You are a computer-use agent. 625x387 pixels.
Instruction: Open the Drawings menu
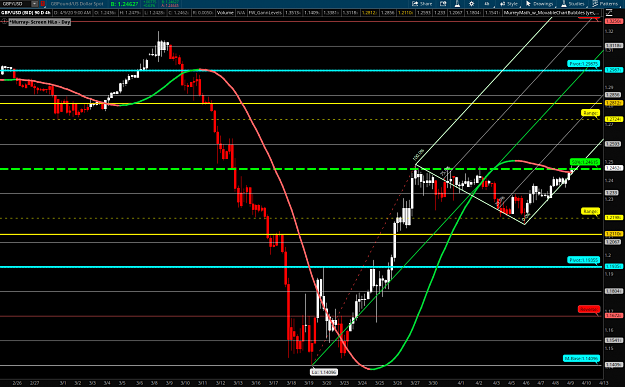[x=539, y=4]
